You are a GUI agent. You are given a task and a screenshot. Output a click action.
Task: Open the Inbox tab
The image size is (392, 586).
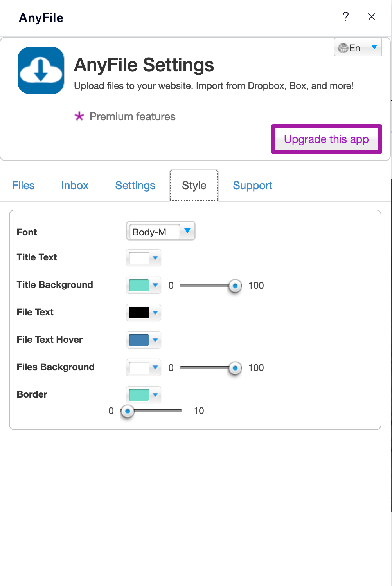click(75, 185)
